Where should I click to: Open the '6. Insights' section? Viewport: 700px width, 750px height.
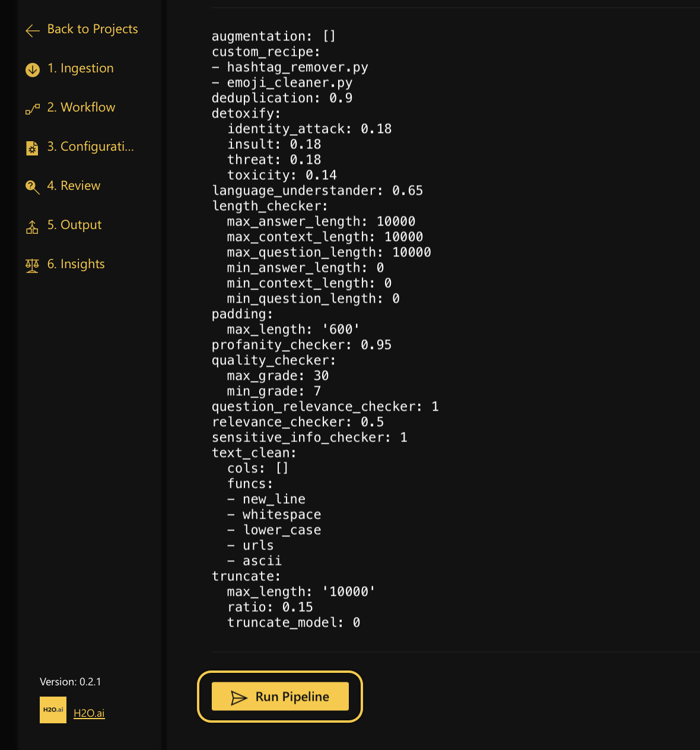coord(76,264)
